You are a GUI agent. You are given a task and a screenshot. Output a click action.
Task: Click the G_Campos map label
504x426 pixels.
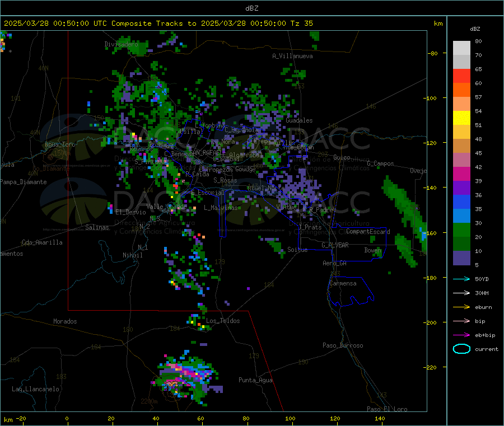[380, 163]
